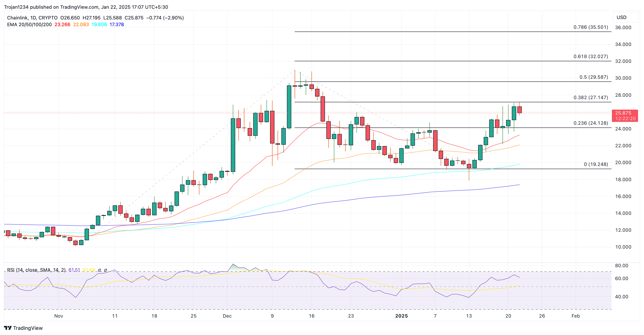
Task: Open the Chainlink, 1D, CRYPTO symbol legend
Action: pyautogui.click(x=32, y=18)
